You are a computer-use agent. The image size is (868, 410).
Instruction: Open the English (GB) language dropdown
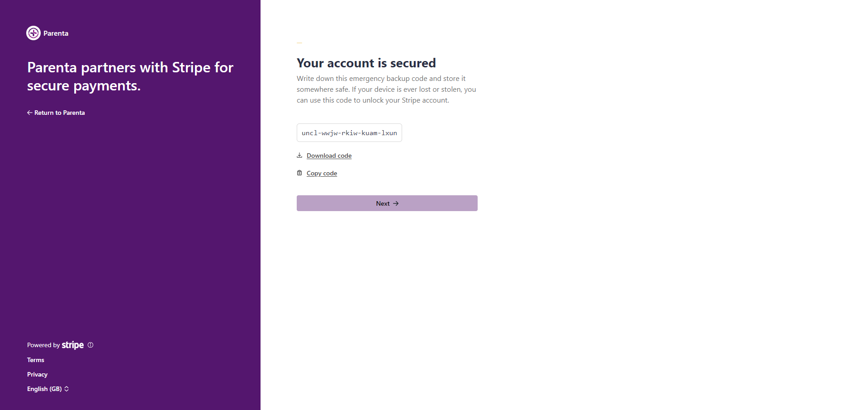coord(48,389)
